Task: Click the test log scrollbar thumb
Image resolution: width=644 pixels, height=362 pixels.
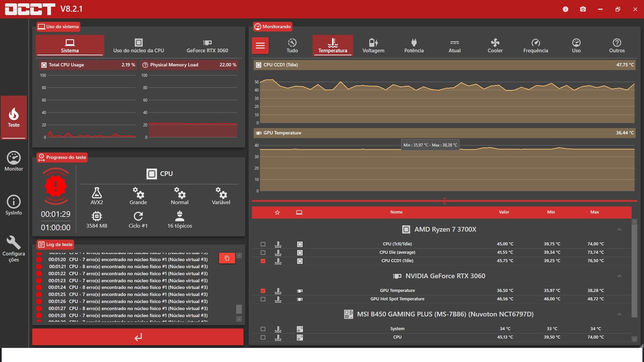Action: tap(239, 309)
